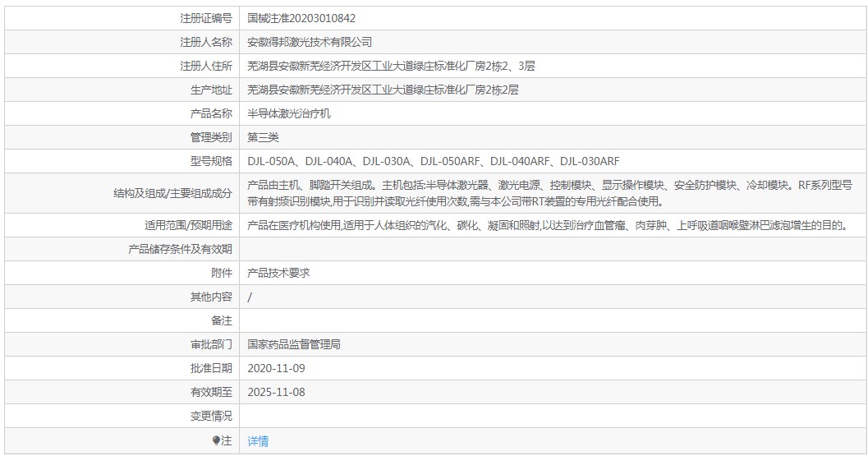Image resolution: width=868 pixels, height=456 pixels.
Task: Click the 注册人名称 label
Action: (206, 42)
